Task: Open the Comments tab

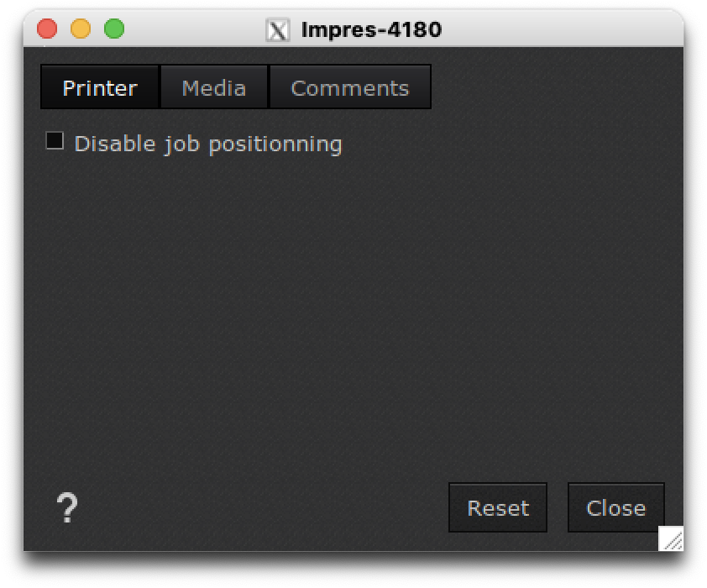Action: (x=349, y=87)
